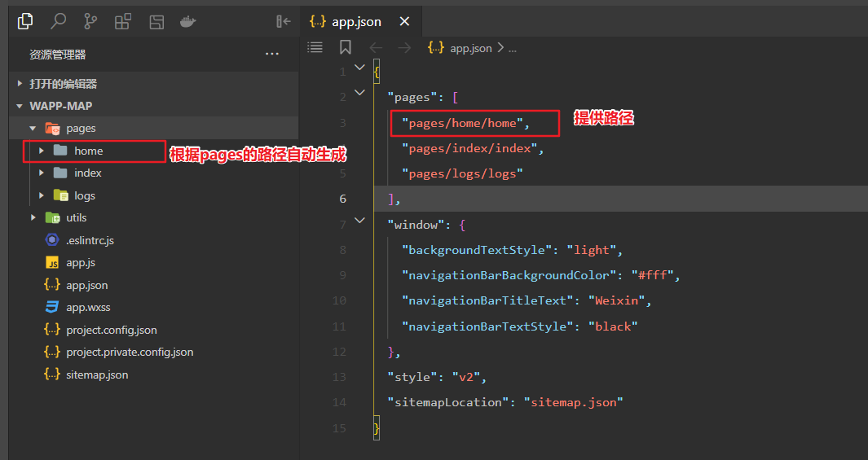Click the "#fff" color value
The height and width of the screenshot is (460, 868).
[x=652, y=275]
